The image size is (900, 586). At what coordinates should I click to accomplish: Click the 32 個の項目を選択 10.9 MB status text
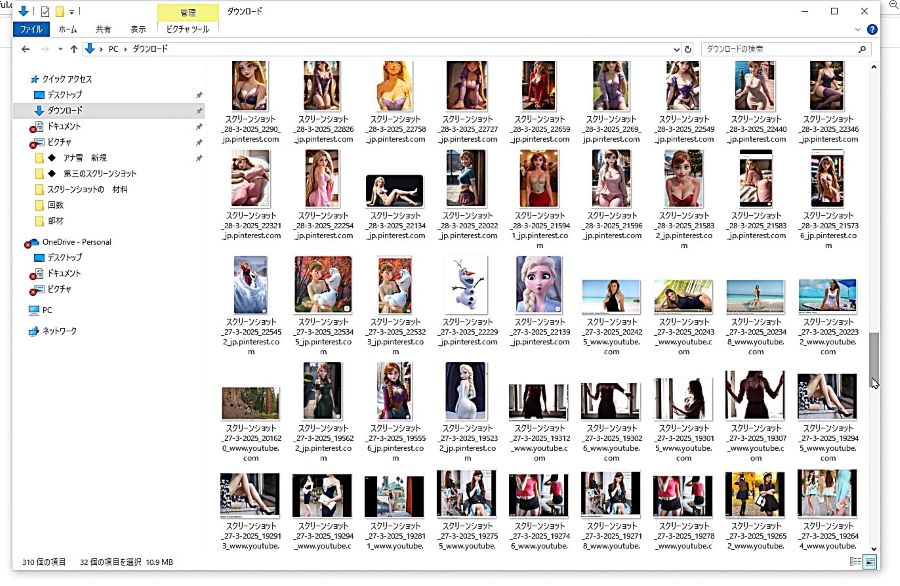pyautogui.click(x=126, y=562)
